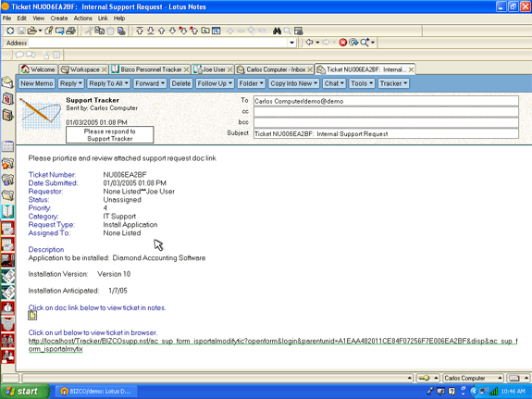
Task: Click the Paste clipboard toolbar icon
Action: (x=110, y=31)
